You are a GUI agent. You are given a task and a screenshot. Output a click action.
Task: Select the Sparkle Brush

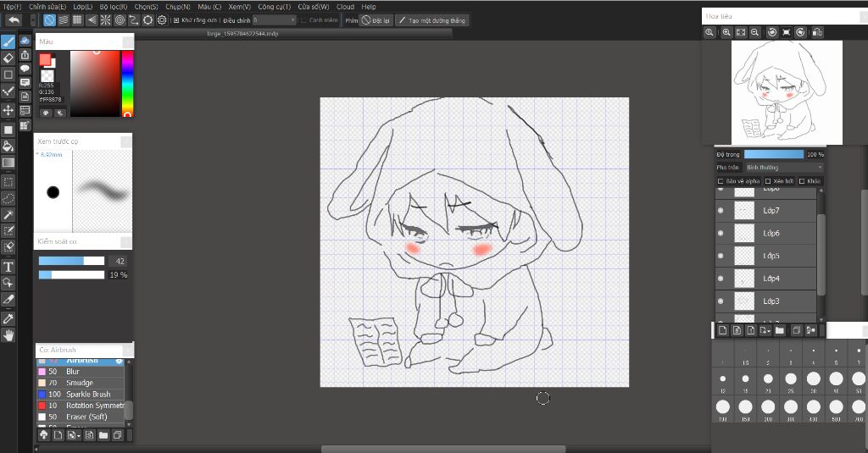[81, 395]
